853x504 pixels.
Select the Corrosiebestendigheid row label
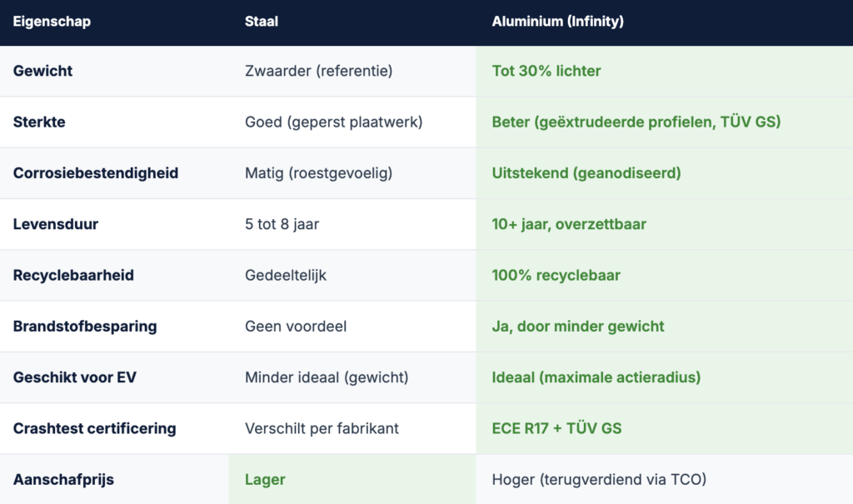point(96,173)
